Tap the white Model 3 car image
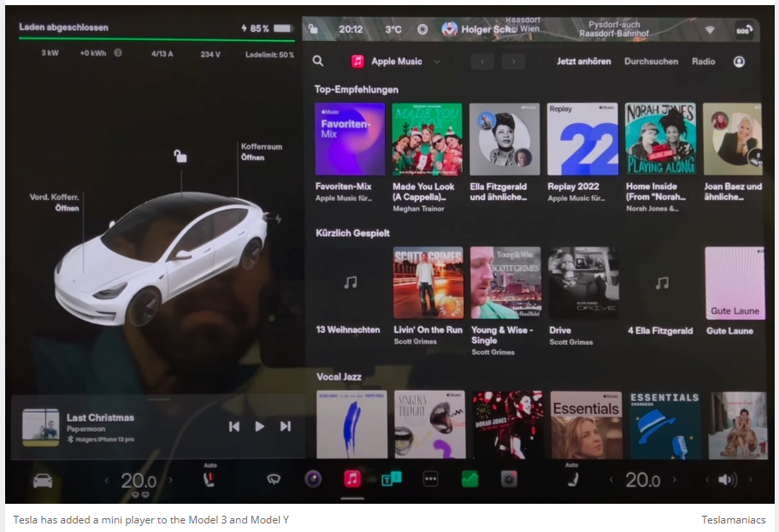The height and width of the screenshot is (532, 779). click(x=161, y=257)
